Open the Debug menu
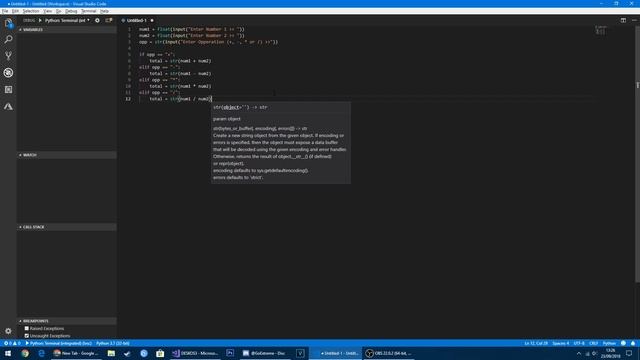Viewport: 640px width, 360px height. point(71,11)
